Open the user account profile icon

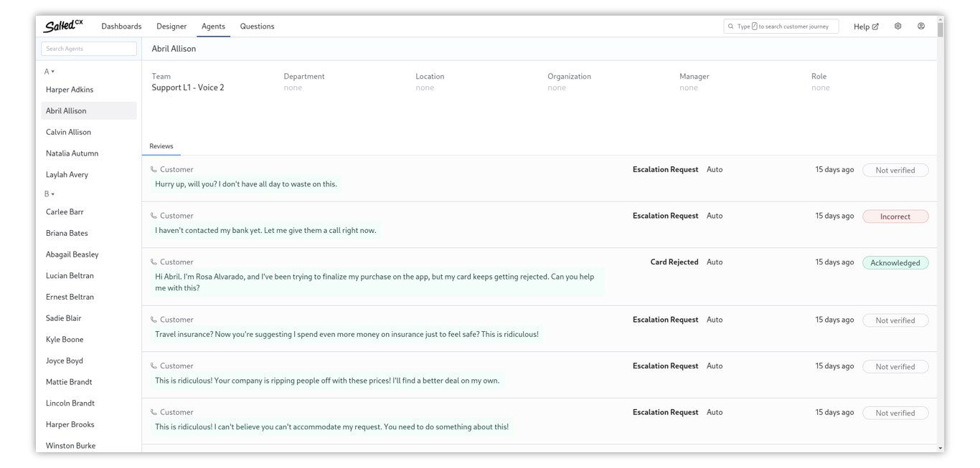tap(921, 27)
